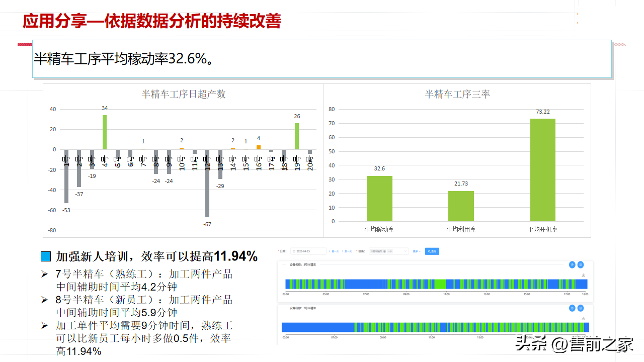Viewport: 644px width, 362px height.
Task: Click the 查询 search button
Action: click(x=432, y=251)
